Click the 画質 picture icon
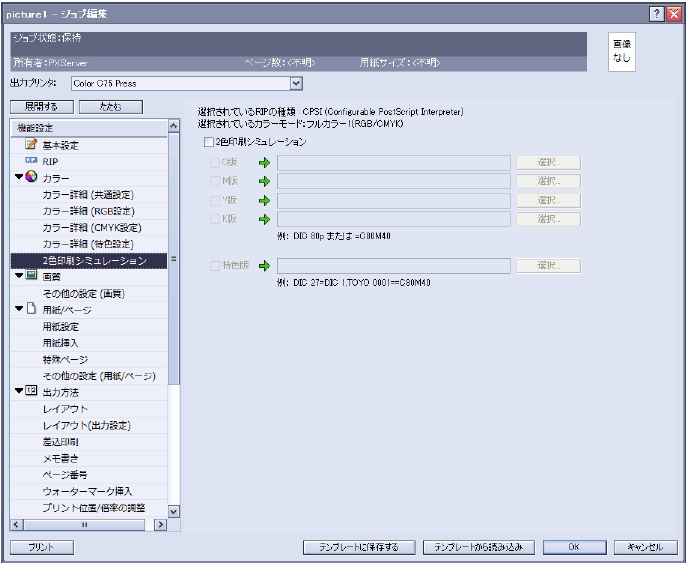This screenshot has height=564, width=686. [x=31, y=276]
